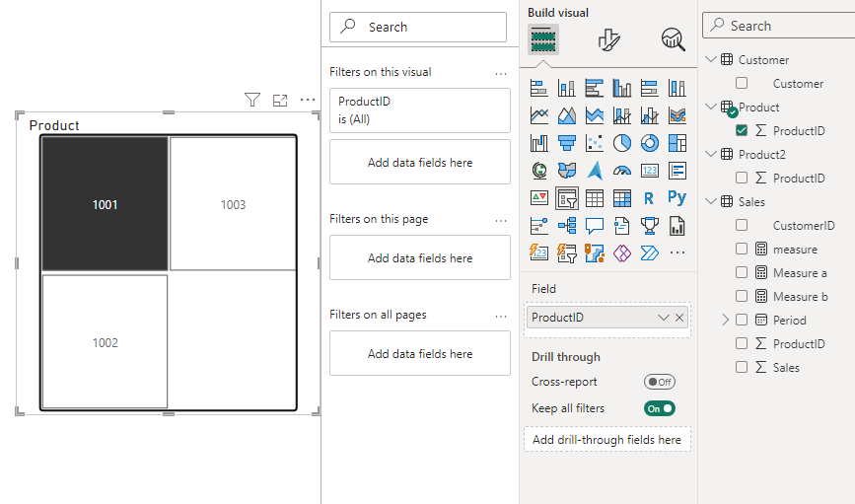Collapse the Sales table
Image resolution: width=855 pixels, height=504 pixels.
(710, 201)
